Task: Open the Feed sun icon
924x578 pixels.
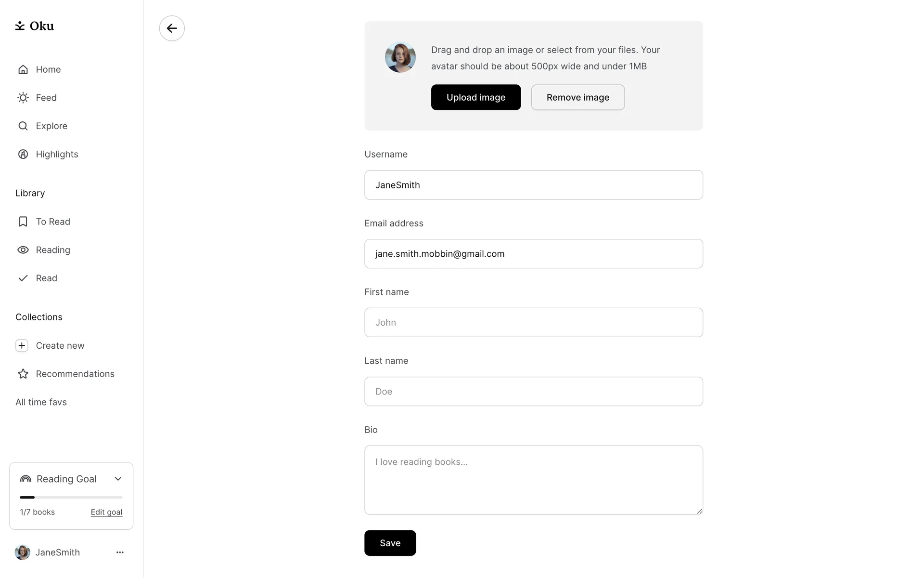Action: point(23,98)
